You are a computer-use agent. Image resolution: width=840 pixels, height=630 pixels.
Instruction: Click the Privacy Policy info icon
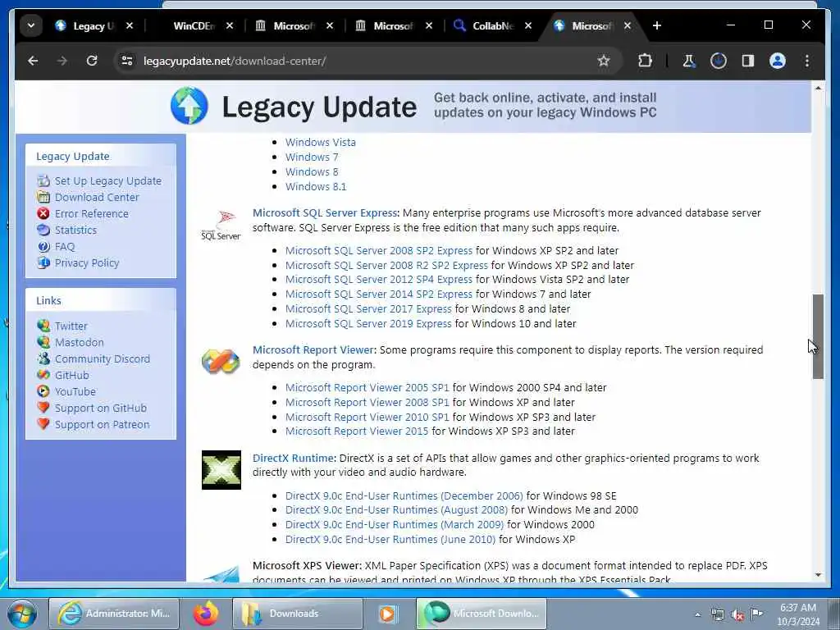tap(43, 262)
